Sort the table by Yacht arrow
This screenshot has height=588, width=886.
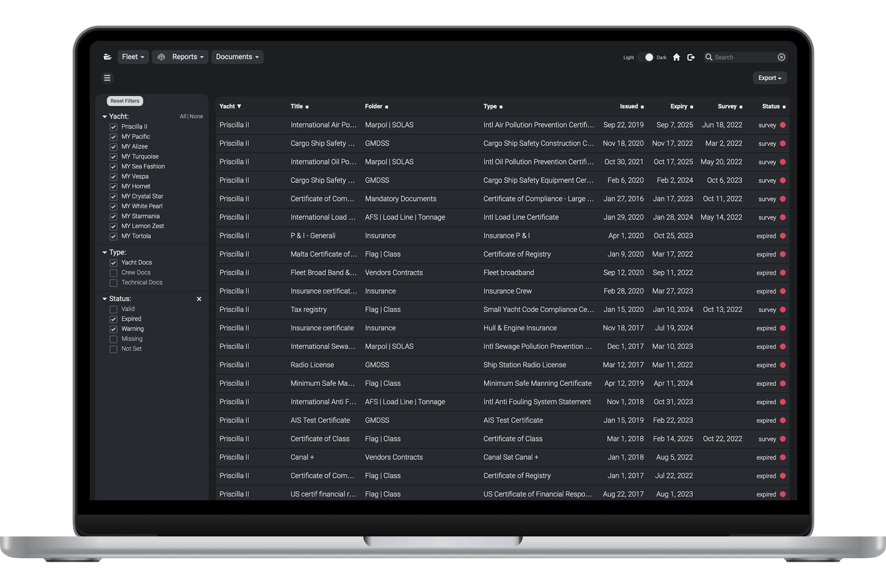(239, 107)
